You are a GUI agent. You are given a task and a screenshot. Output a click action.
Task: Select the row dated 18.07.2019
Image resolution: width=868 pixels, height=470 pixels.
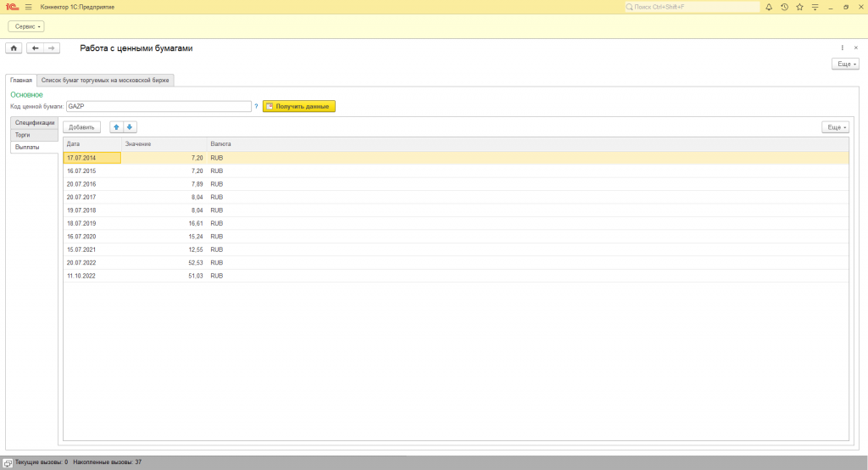pyautogui.click(x=455, y=223)
